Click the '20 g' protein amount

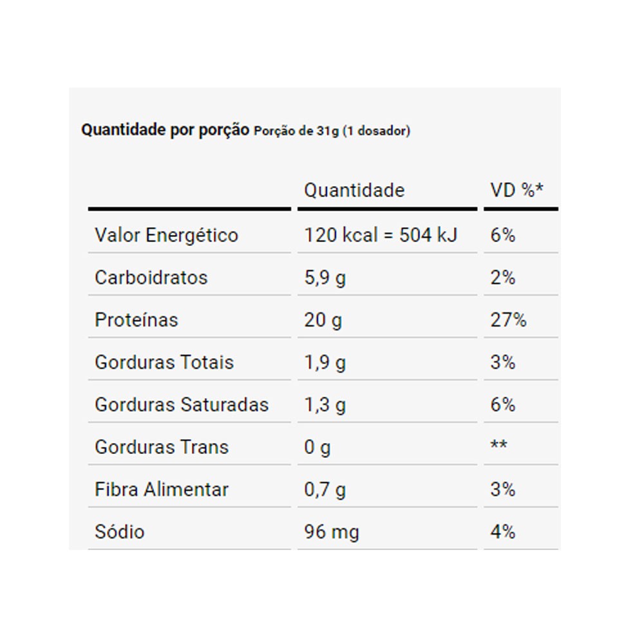(323, 320)
